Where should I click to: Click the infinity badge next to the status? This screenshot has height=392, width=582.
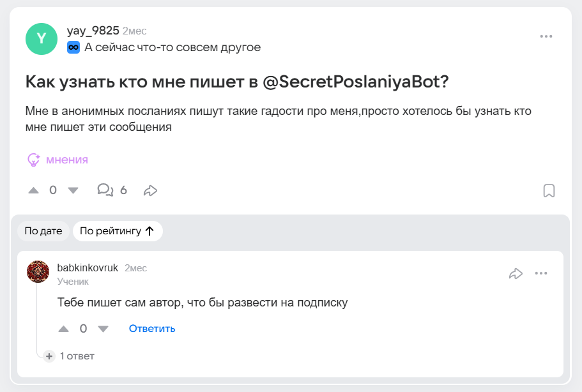(x=72, y=46)
